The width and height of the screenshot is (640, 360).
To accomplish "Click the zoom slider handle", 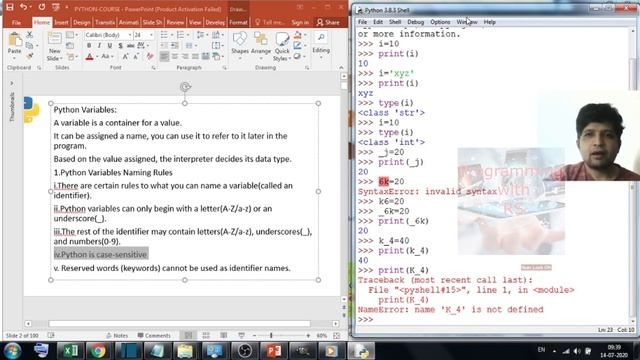I will [x=271, y=336].
